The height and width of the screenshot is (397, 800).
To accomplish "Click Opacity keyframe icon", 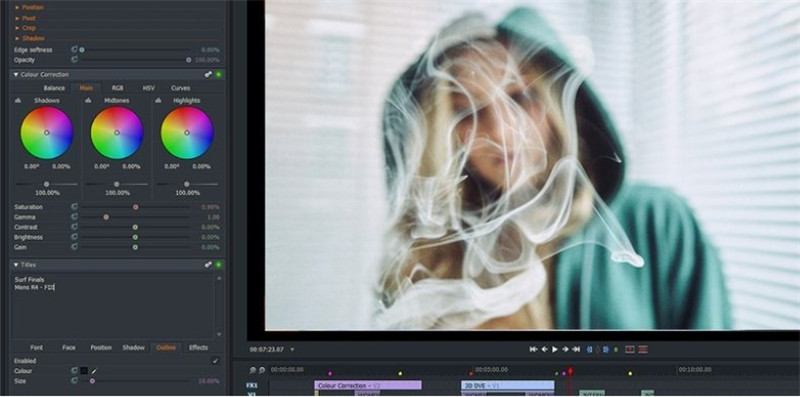I will coord(74,60).
